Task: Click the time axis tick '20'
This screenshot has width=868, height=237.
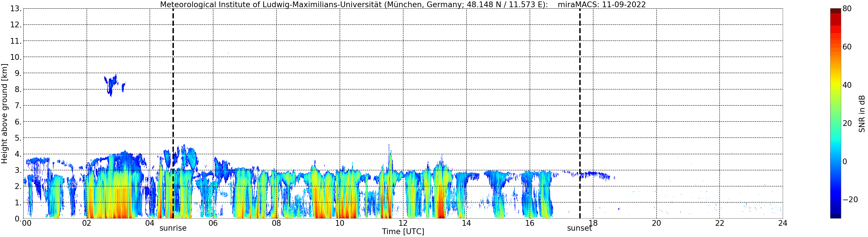Action: point(656,223)
